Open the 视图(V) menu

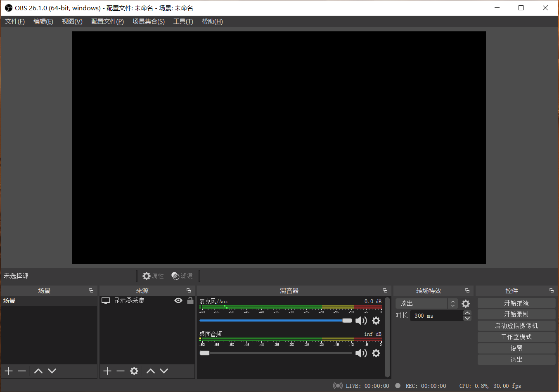[x=72, y=21]
